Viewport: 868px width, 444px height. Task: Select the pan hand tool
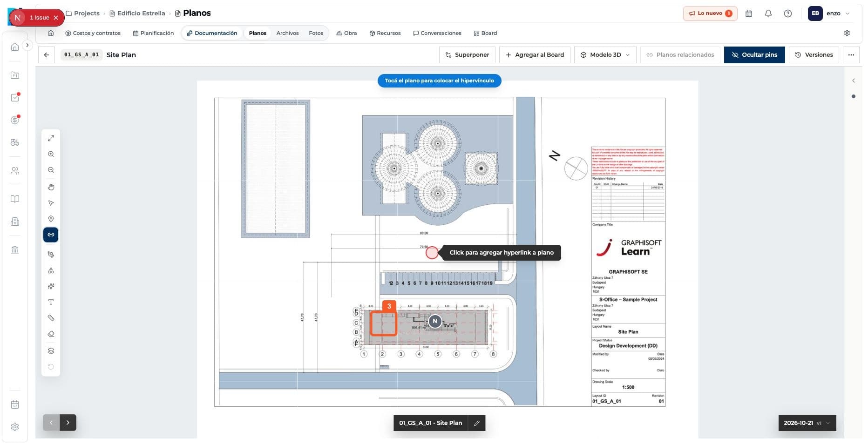pos(51,187)
